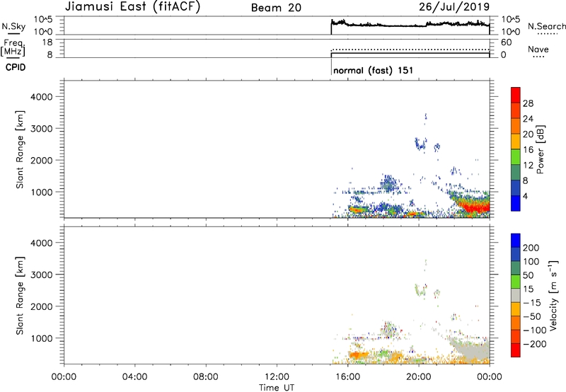Click the "3000" range tick of velocity panel
Screen dimensions: 566x392
point(42,275)
